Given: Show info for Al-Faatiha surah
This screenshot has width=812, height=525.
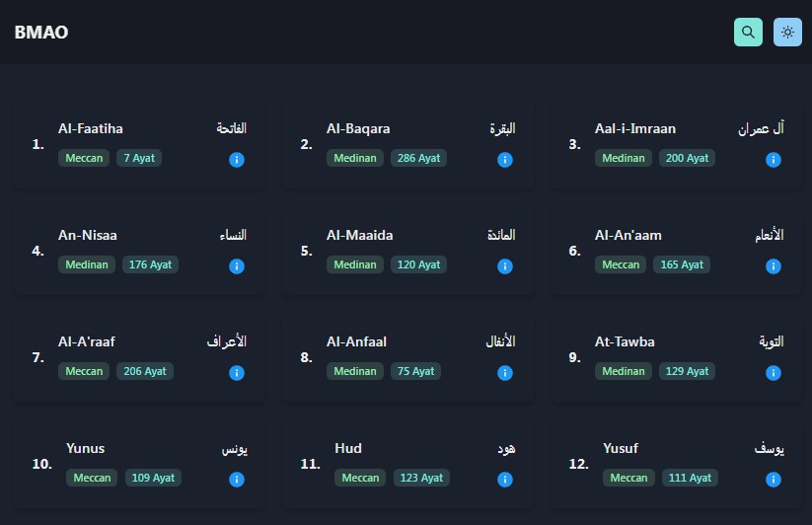Looking at the screenshot, I should (x=237, y=160).
